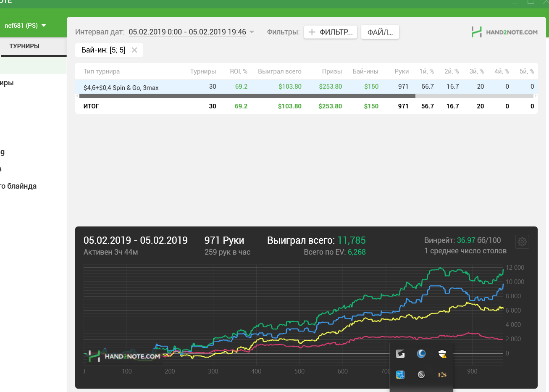The image size is (549, 392).
Task: Sort by Призы column header
Action: click(332, 71)
